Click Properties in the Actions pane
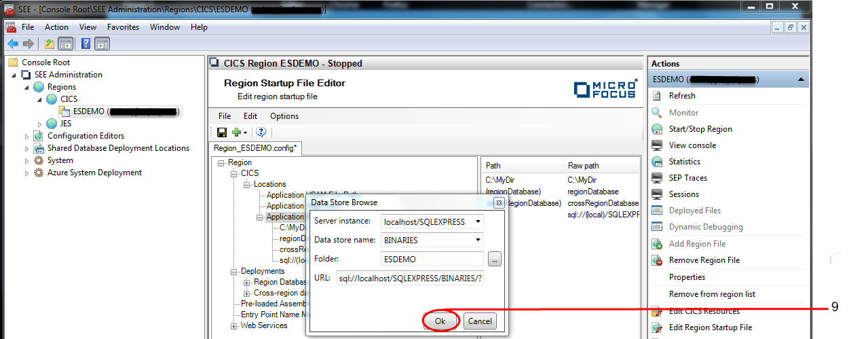 pos(687,277)
